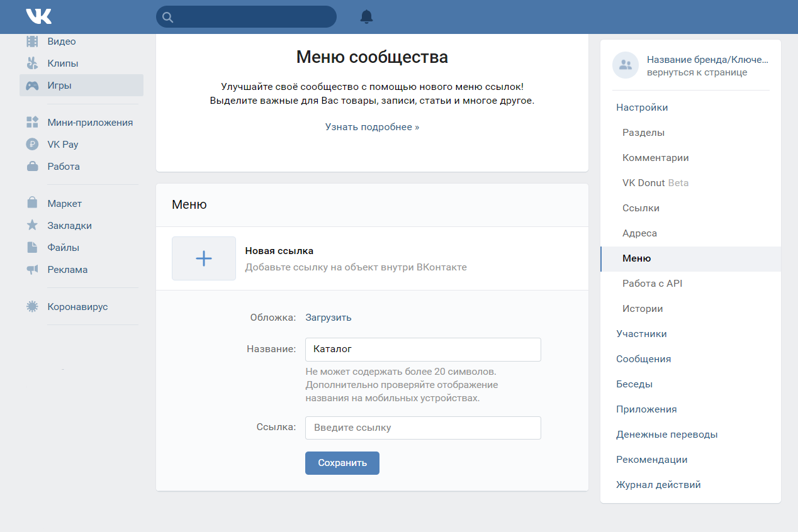
Task: Click the community avatar icon
Action: click(626, 65)
